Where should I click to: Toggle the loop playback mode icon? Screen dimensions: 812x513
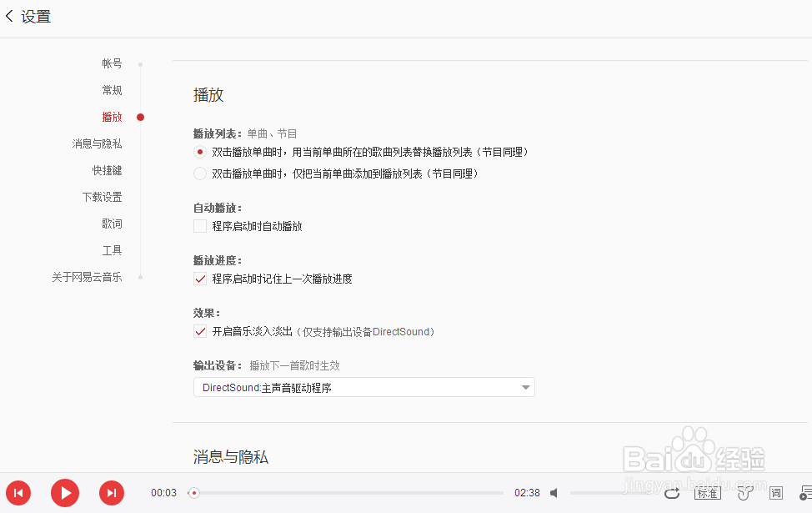coord(672,493)
